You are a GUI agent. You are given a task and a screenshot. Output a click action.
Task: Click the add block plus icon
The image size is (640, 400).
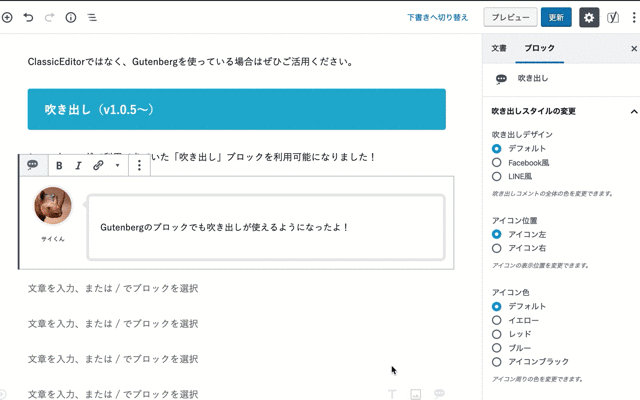7,17
